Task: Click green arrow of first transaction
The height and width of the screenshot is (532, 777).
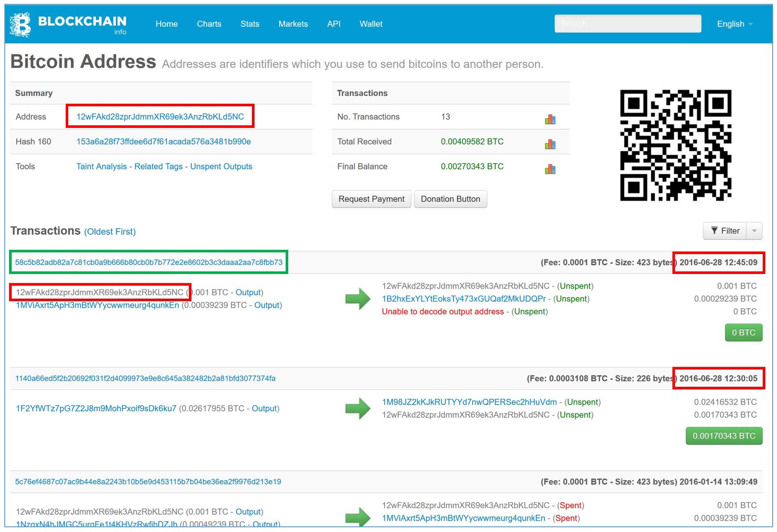Action: 358,299
